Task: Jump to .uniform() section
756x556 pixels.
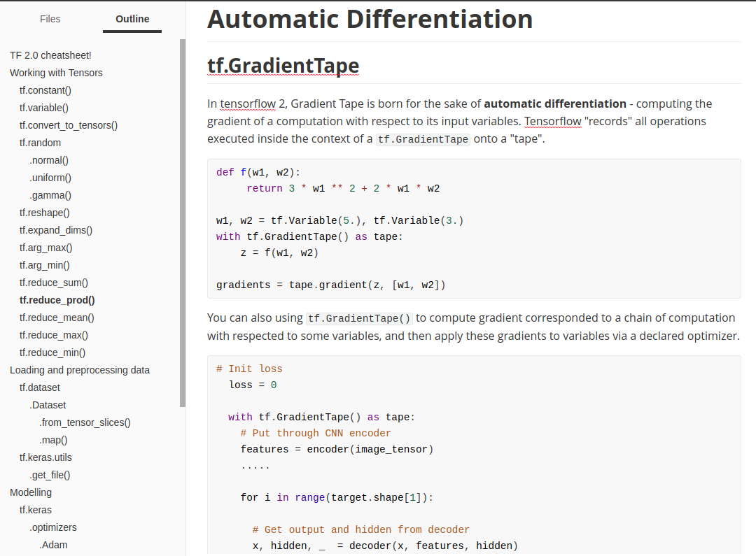Action: coord(50,178)
